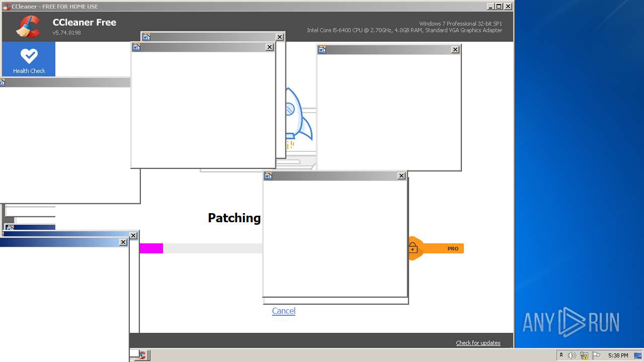Click the Cancel link below Patching
644x362 pixels.
pos(284,311)
